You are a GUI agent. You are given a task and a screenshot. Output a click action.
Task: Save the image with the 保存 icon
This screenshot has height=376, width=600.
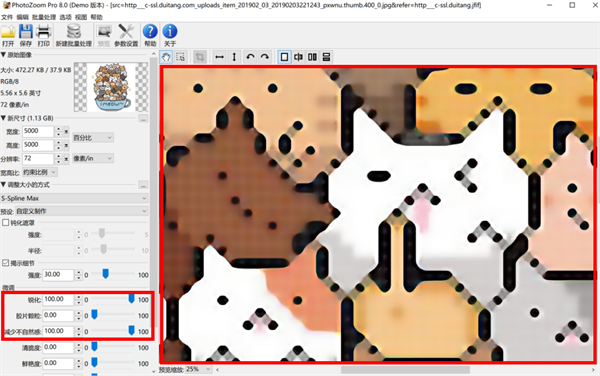(26, 35)
